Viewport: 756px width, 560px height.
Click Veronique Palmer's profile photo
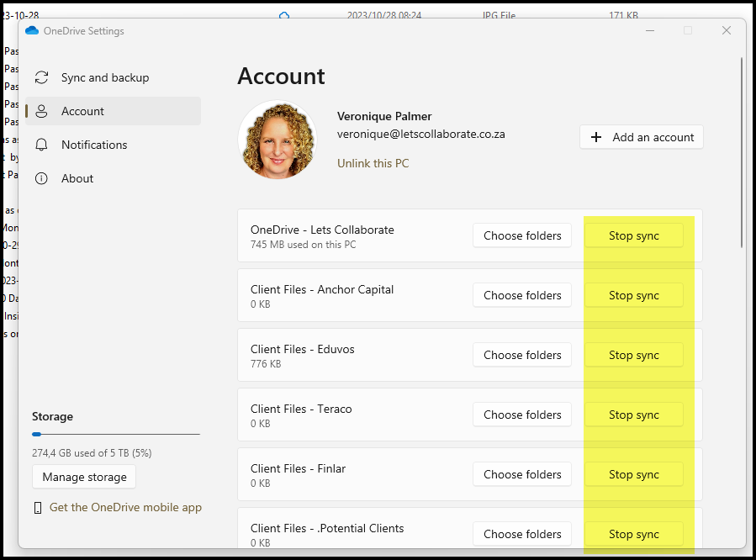tap(278, 140)
